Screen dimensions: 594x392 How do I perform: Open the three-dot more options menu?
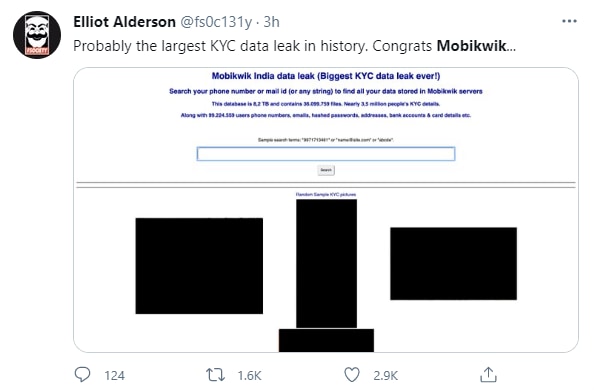pyautogui.click(x=569, y=21)
